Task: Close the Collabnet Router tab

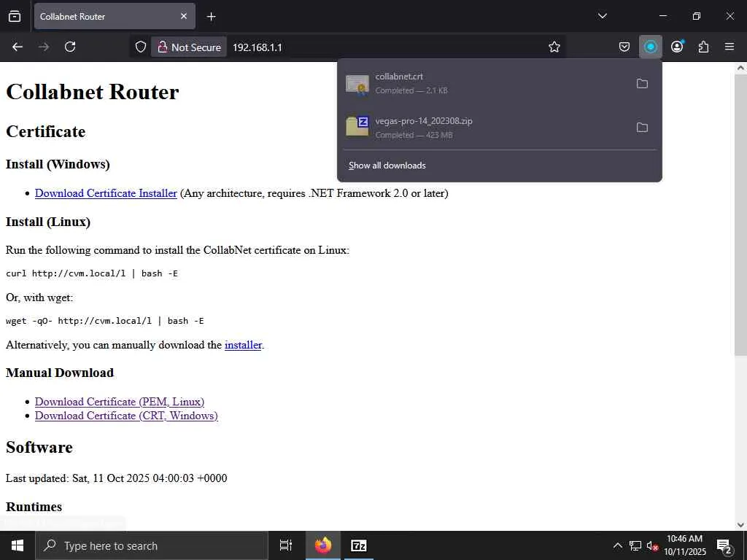Action: (184, 16)
